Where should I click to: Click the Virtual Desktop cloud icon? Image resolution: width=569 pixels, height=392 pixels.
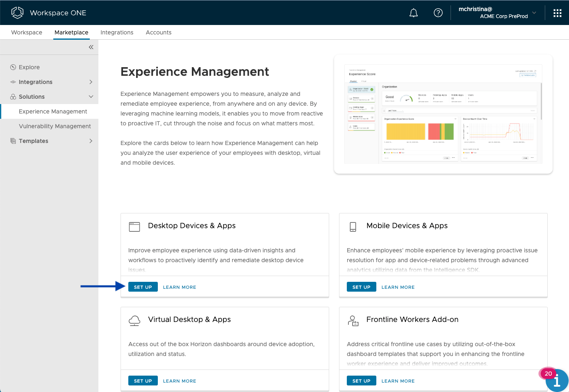coord(134,320)
